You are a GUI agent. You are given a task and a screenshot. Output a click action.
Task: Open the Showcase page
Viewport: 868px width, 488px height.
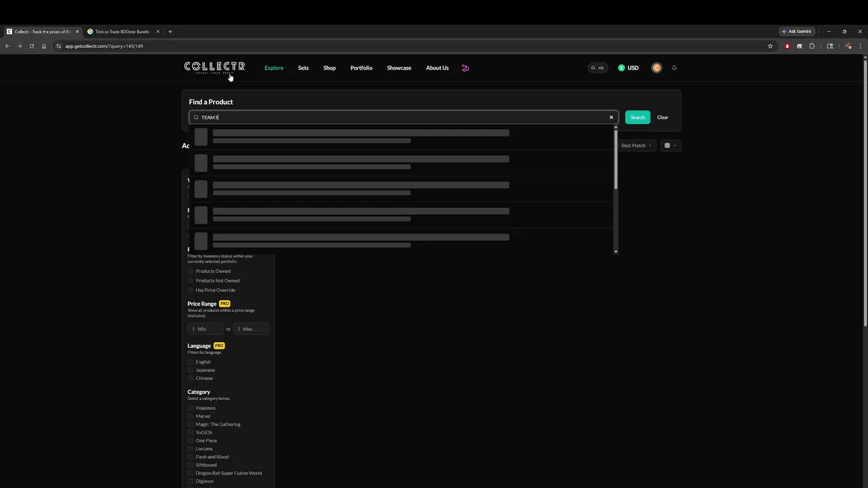[x=399, y=68]
